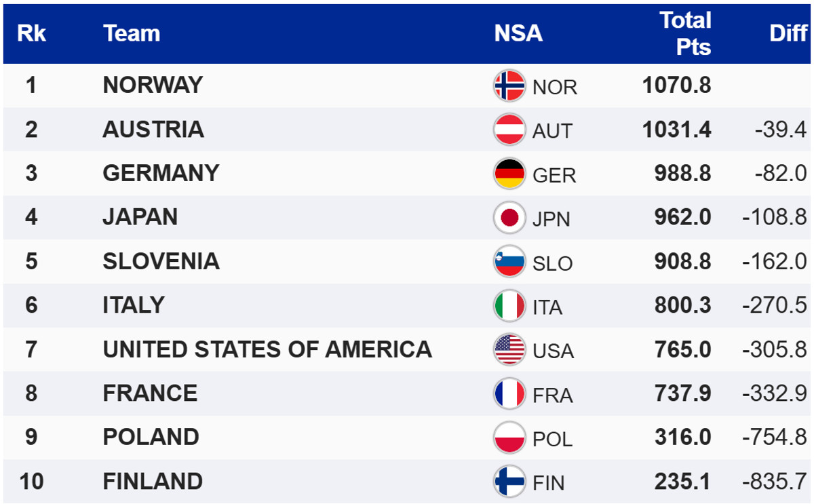814x504 pixels.
Task: Select the FINLAND team name
Action: point(153,482)
